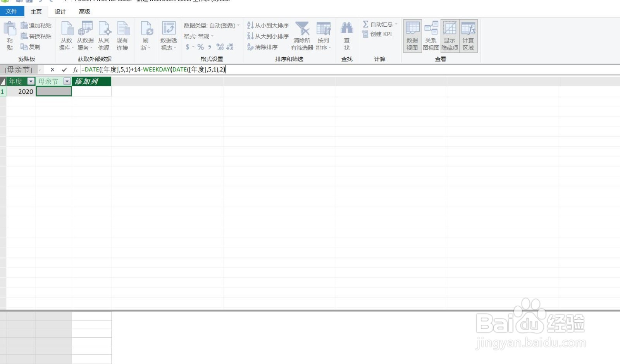Switch to Diagram View (关系图视图)

[x=431, y=36]
